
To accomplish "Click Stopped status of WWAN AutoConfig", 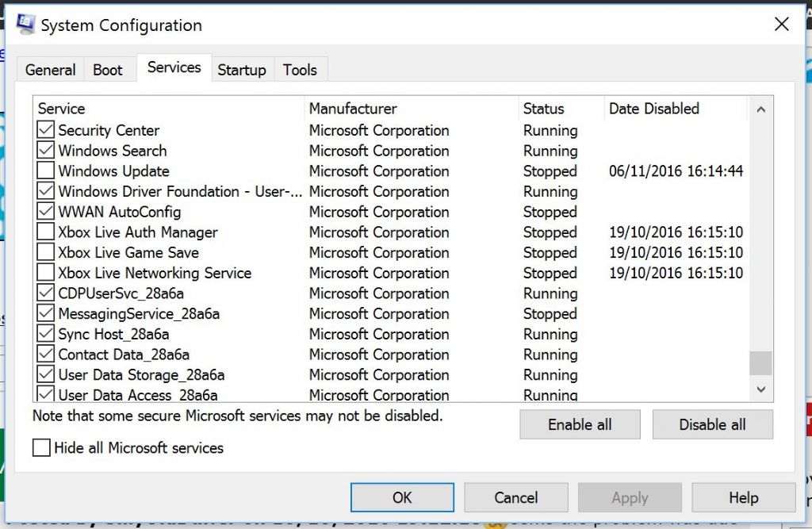I will coord(550,212).
